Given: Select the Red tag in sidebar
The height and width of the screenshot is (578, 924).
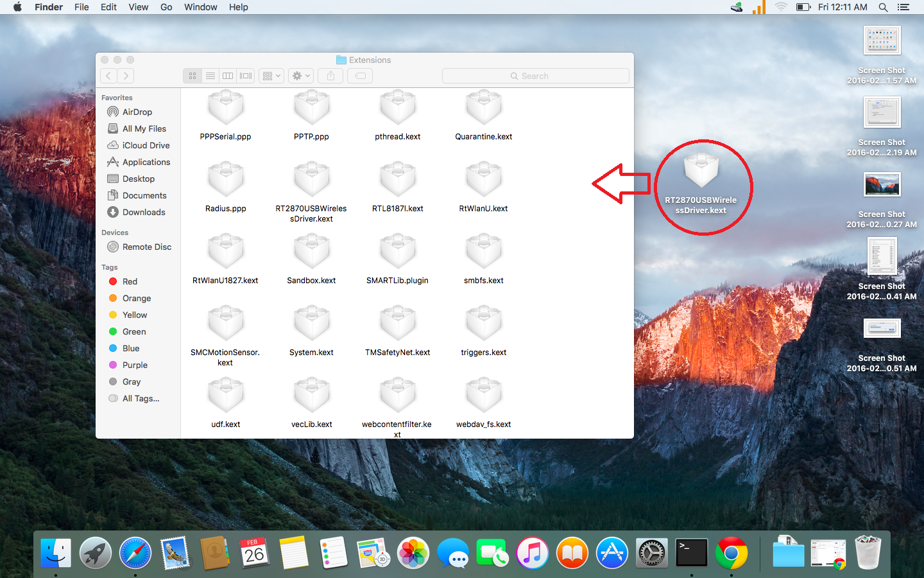Looking at the screenshot, I should (130, 281).
